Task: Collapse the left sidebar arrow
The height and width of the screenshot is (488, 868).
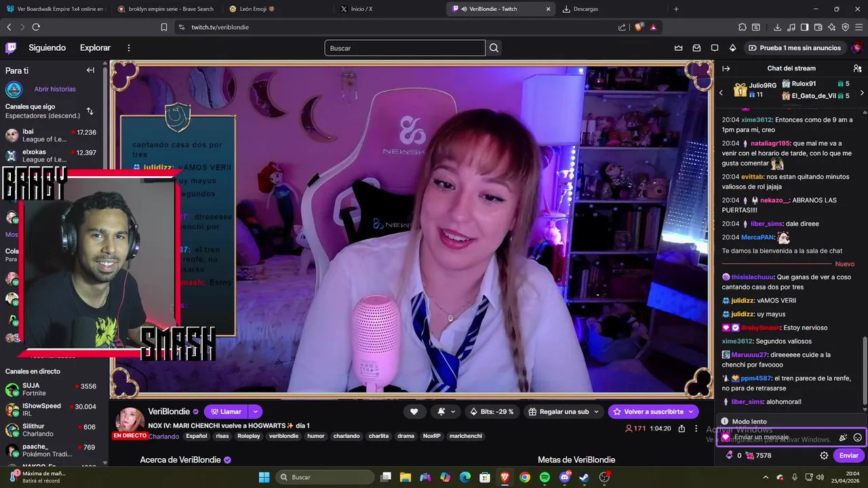Action: 90,70
